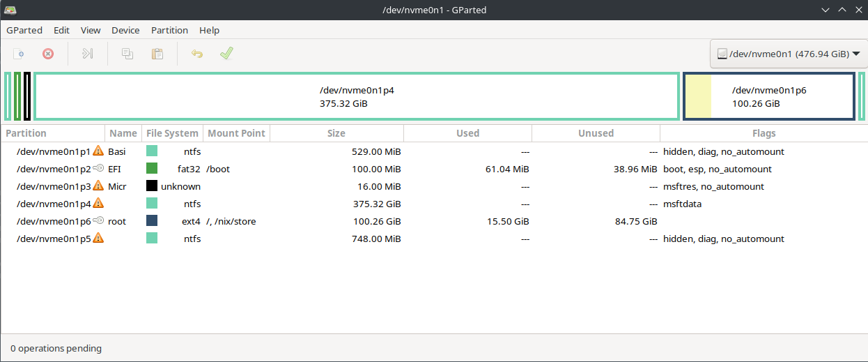Select the /dev/nvme0n1p6 block in disk map
Viewport: 868px width, 362px height.
click(769, 96)
